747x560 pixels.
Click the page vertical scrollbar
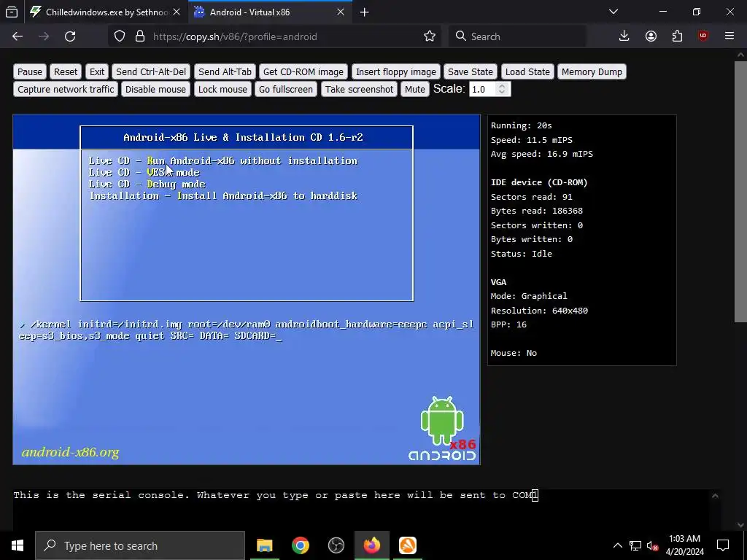coord(740,192)
